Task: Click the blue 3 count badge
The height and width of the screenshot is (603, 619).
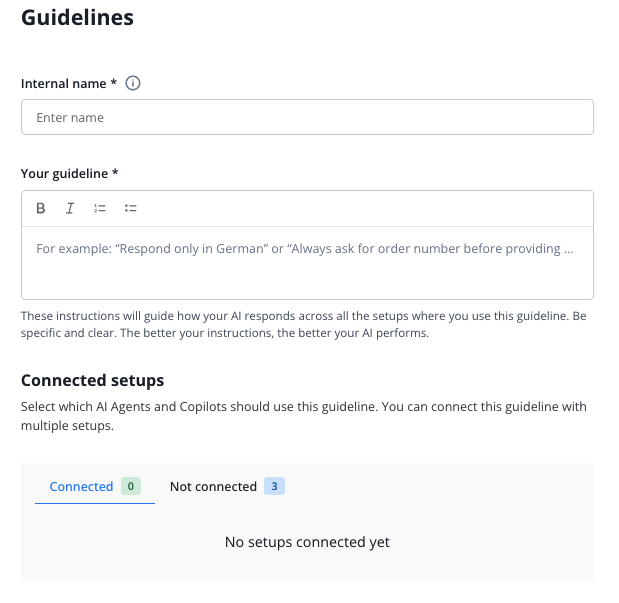Action: tap(275, 486)
